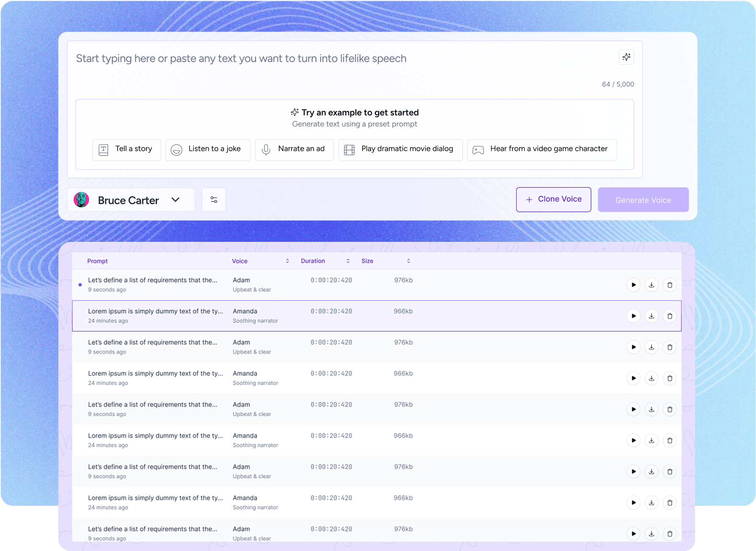The width and height of the screenshot is (756, 551).
Task: Expand the Bruce Carter voice dropdown
Action: click(x=176, y=200)
